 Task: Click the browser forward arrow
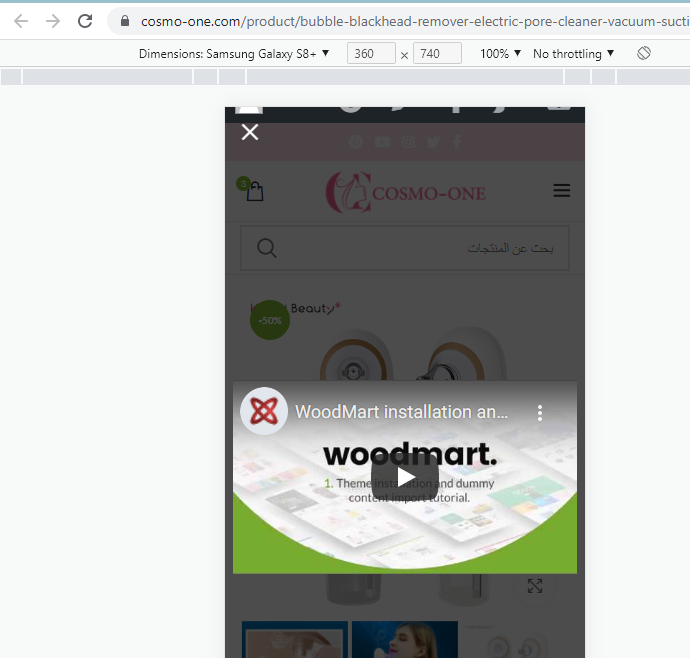(x=53, y=21)
